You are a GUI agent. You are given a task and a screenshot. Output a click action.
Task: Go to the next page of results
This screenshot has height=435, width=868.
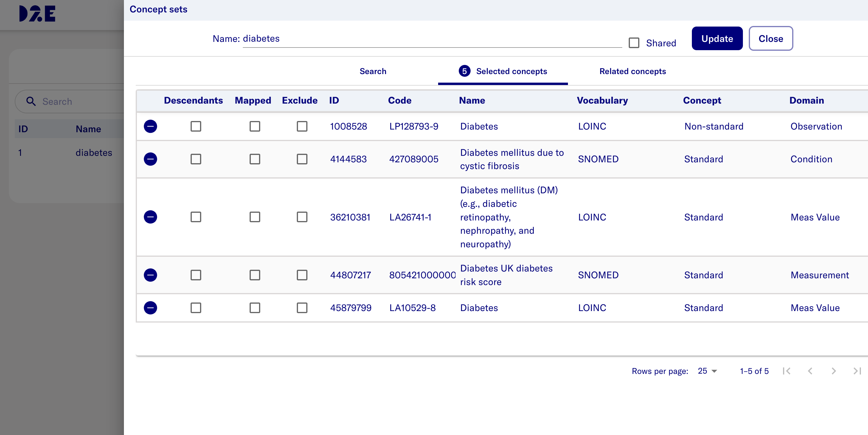coord(833,371)
